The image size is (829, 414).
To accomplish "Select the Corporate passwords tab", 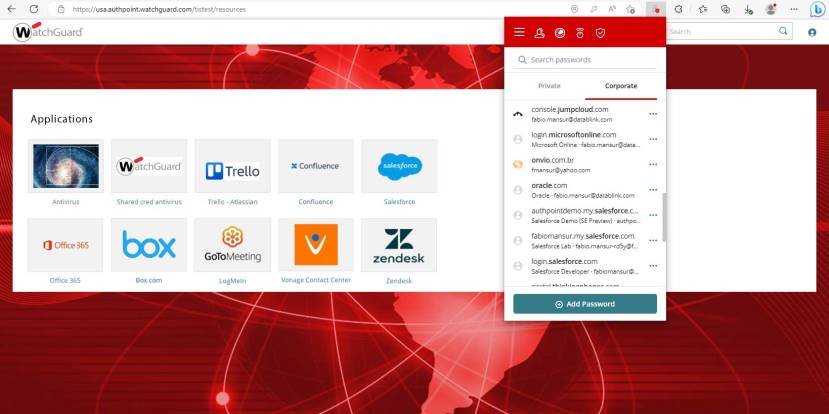I will tap(621, 86).
